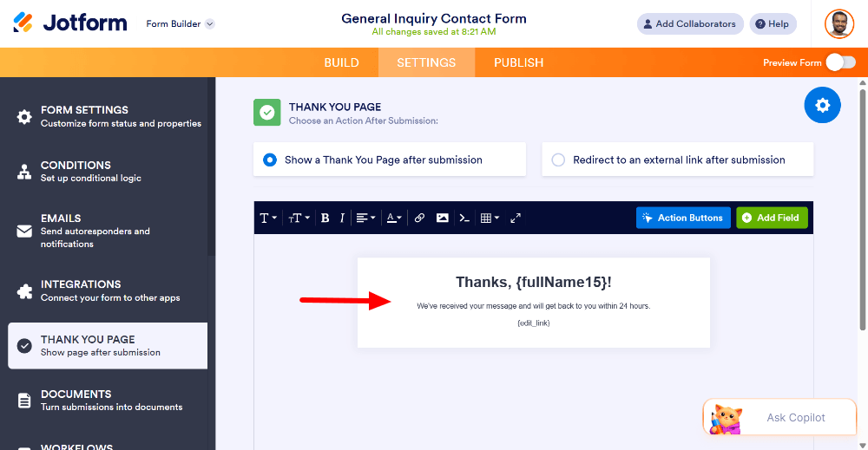
Task: Click the Form Settings gear icon
Action: [24, 117]
